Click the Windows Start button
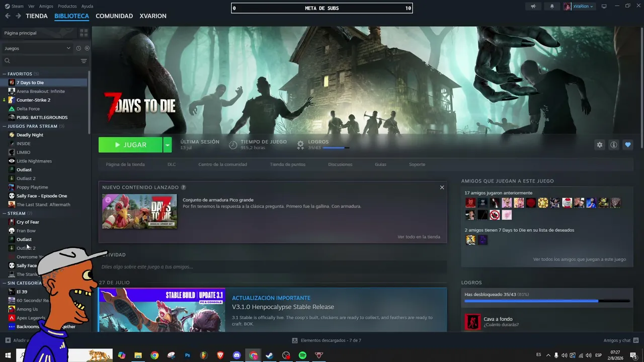This screenshot has width=644, height=362. pyautogui.click(x=8, y=355)
